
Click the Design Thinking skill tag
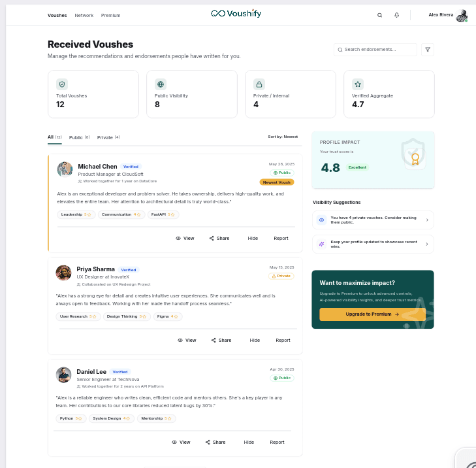click(127, 316)
